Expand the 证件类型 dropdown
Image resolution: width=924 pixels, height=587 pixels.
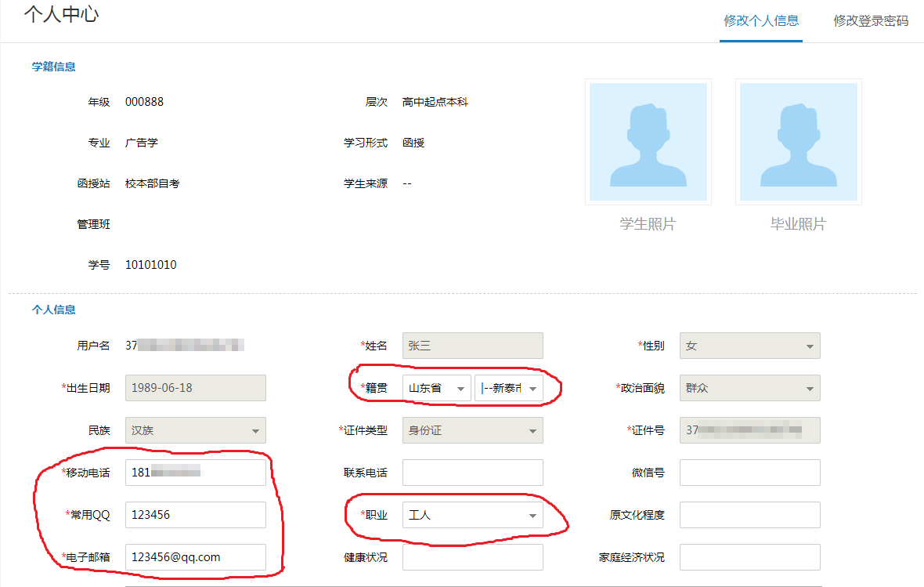[472, 430]
